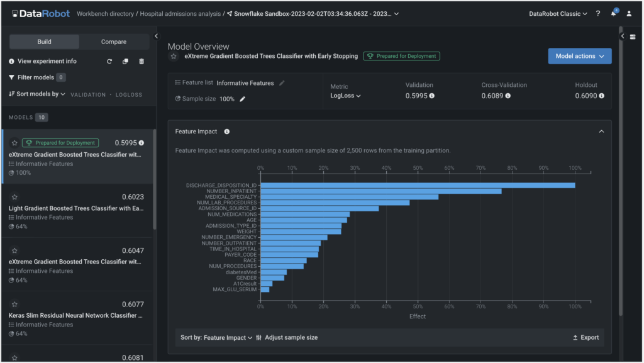644x363 pixels.
Task: Select the Keras Slim Residual Neural Network model
Action: coord(77,318)
